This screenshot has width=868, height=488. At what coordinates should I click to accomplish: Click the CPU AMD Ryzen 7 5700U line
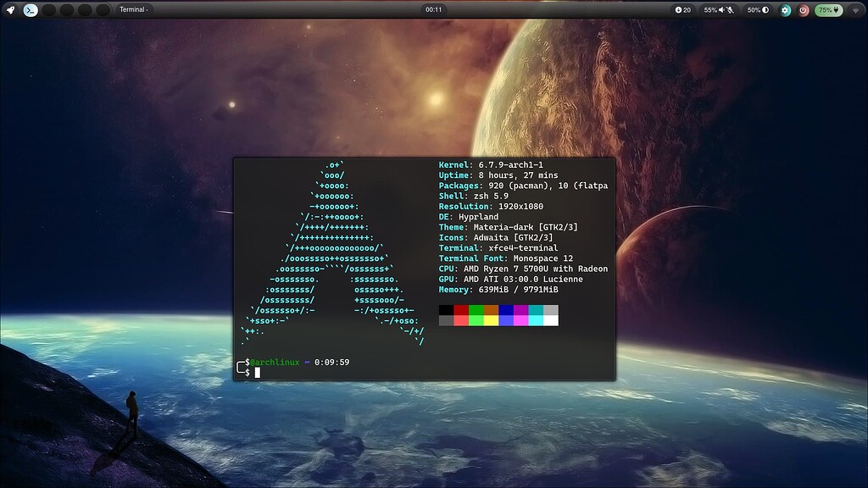click(x=523, y=269)
